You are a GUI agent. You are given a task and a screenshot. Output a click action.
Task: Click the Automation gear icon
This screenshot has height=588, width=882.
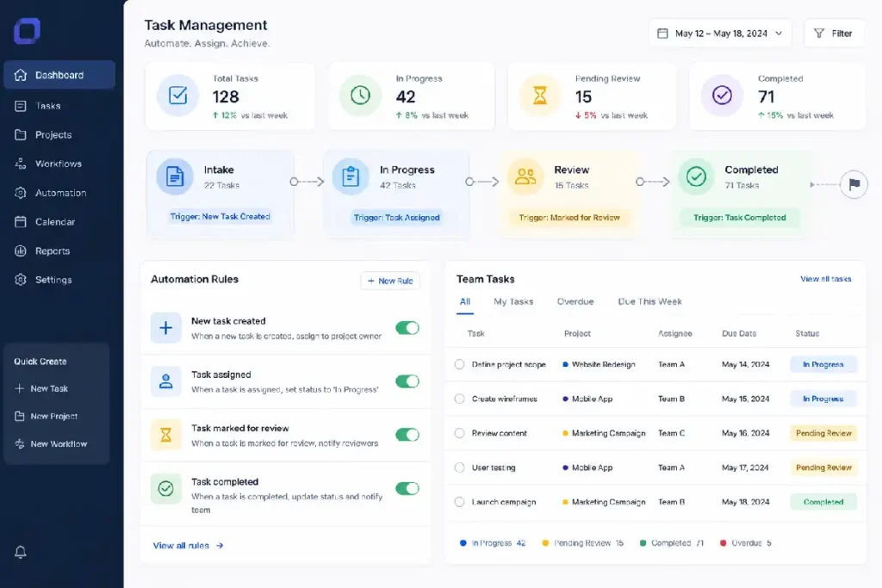(x=21, y=193)
